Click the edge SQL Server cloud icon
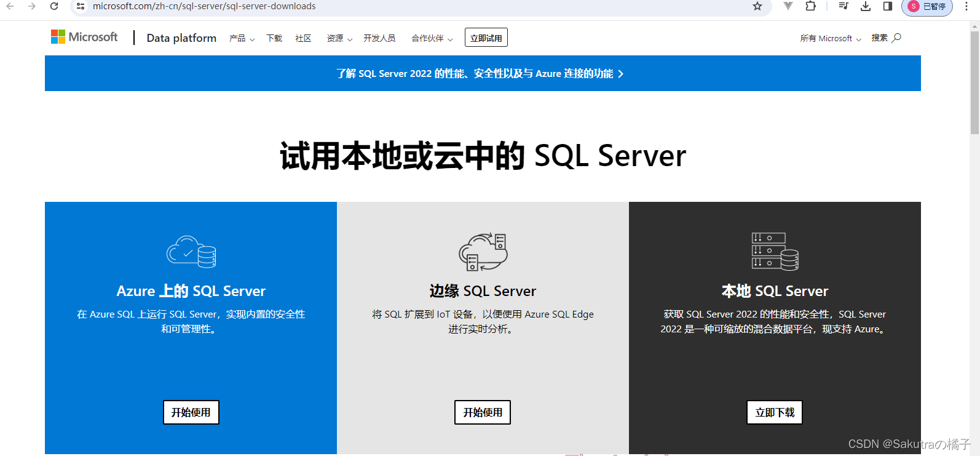 (483, 252)
